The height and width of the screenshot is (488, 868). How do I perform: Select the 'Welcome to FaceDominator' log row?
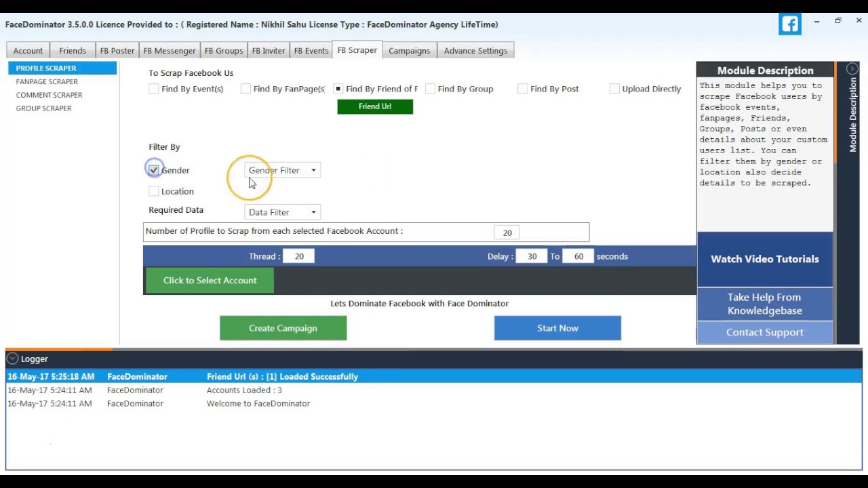[434, 404]
